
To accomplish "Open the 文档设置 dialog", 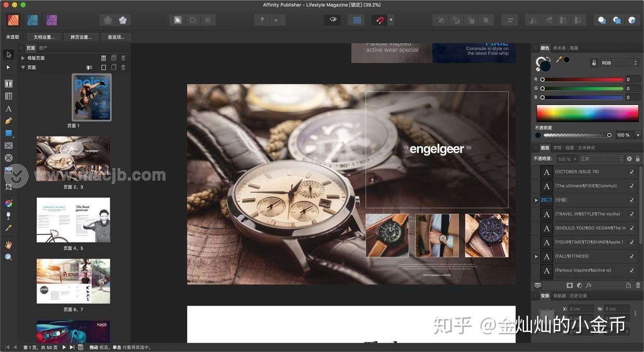I will [x=44, y=37].
